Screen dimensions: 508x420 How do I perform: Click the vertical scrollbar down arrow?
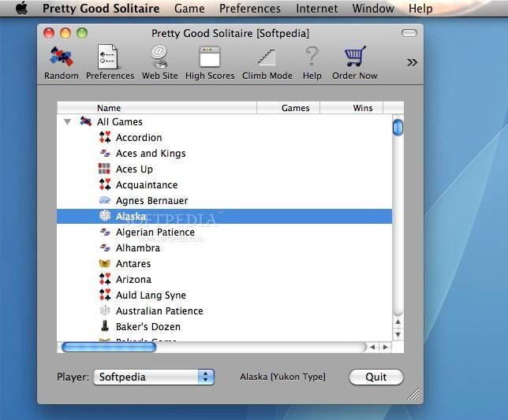click(x=398, y=334)
